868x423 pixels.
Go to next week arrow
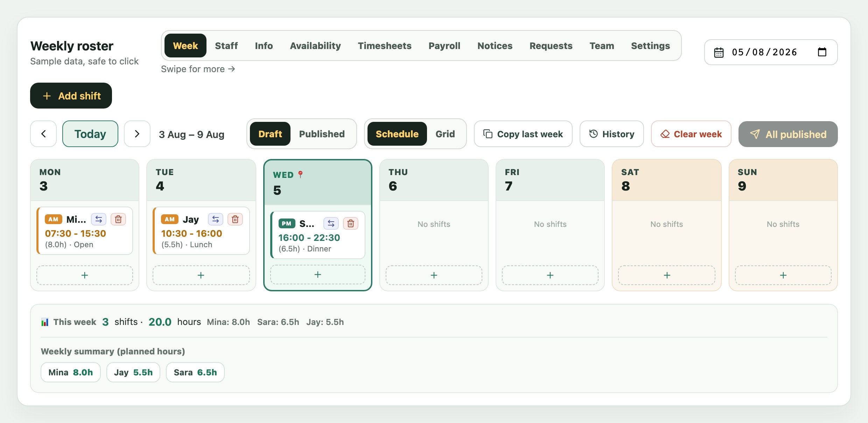137,134
